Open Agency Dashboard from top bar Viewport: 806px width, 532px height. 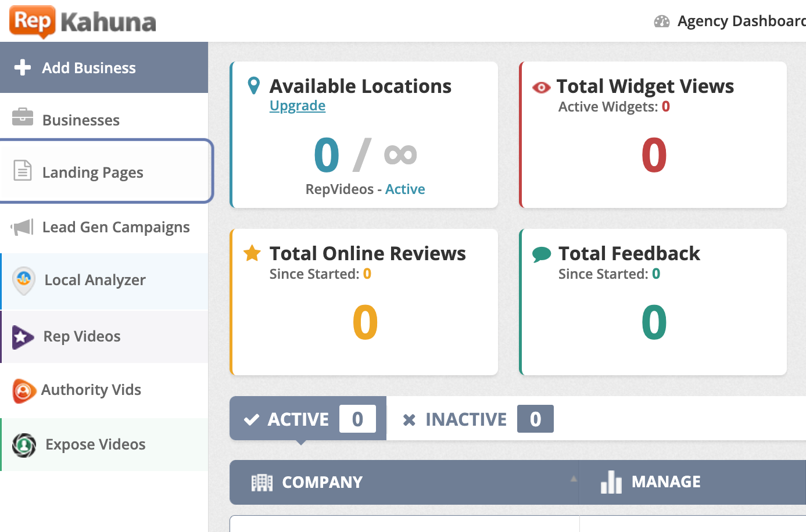pyautogui.click(x=740, y=21)
